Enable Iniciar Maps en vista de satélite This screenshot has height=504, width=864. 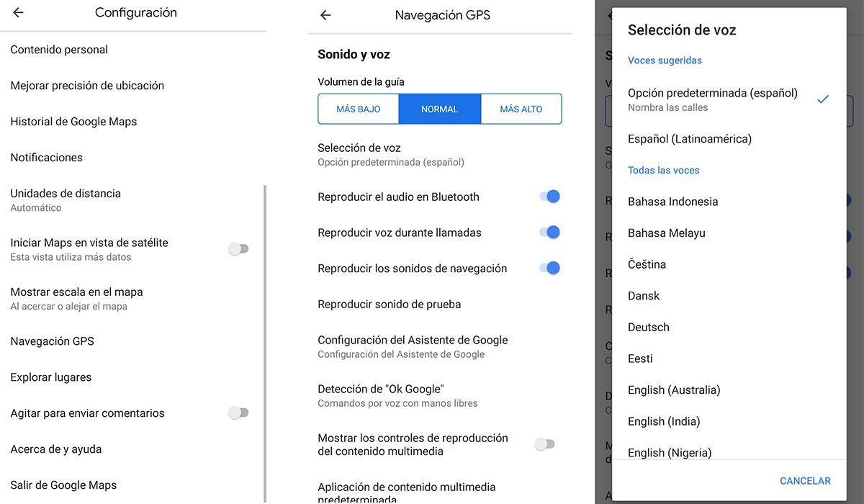[238, 248]
